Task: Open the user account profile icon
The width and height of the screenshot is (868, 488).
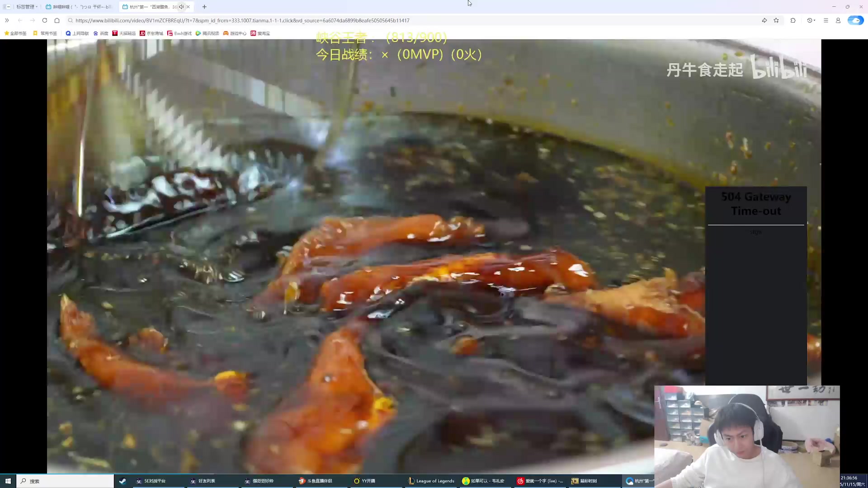Action: [x=838, y=20]
